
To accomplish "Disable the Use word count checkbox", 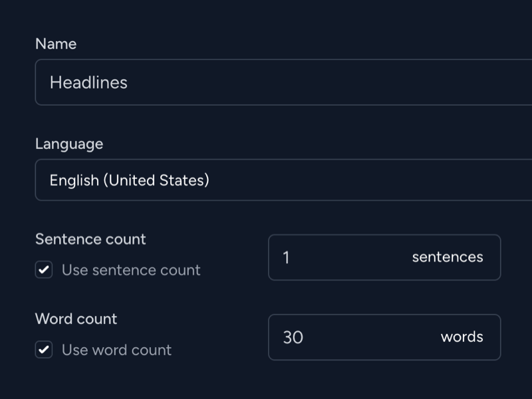I will click(44, 350).
